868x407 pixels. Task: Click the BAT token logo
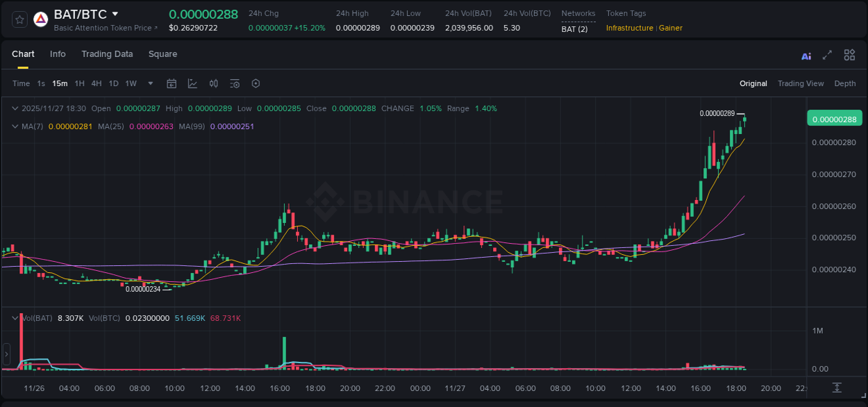click(40, 19)
